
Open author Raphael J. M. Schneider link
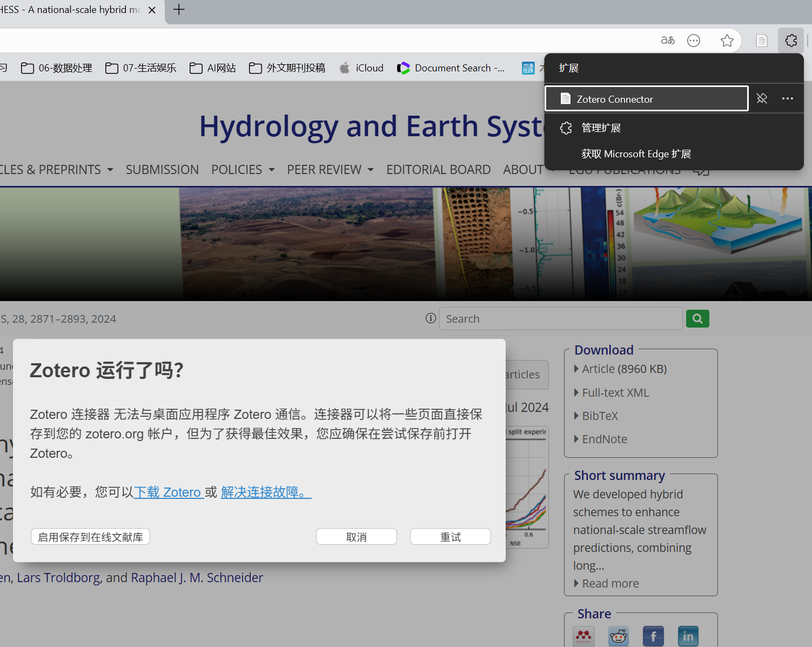pyautogui.click(x=197, y=578)
